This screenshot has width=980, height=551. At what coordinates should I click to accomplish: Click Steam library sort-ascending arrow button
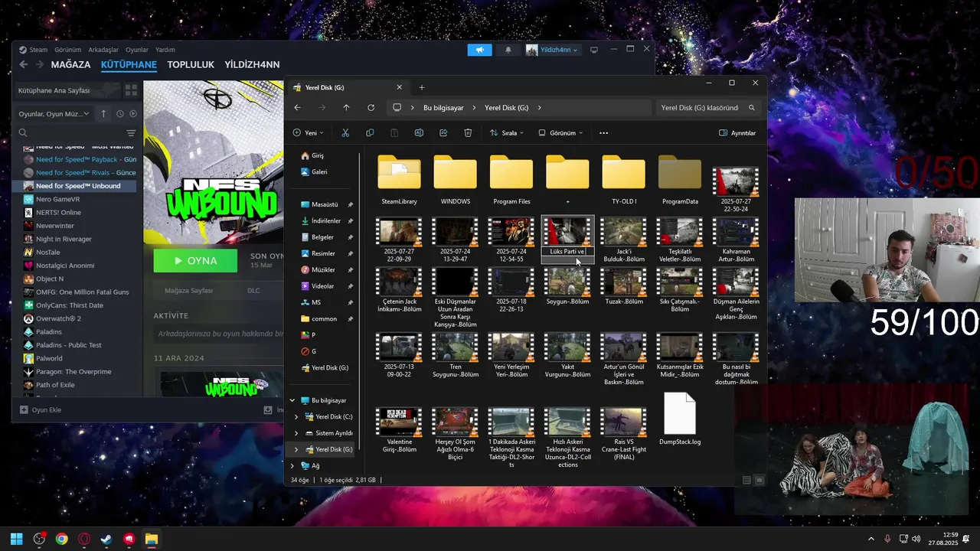(103, 113)
